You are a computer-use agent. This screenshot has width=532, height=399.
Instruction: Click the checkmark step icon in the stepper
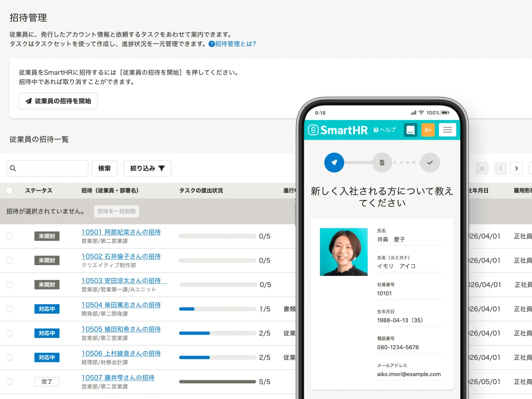(x=430, y=163)
